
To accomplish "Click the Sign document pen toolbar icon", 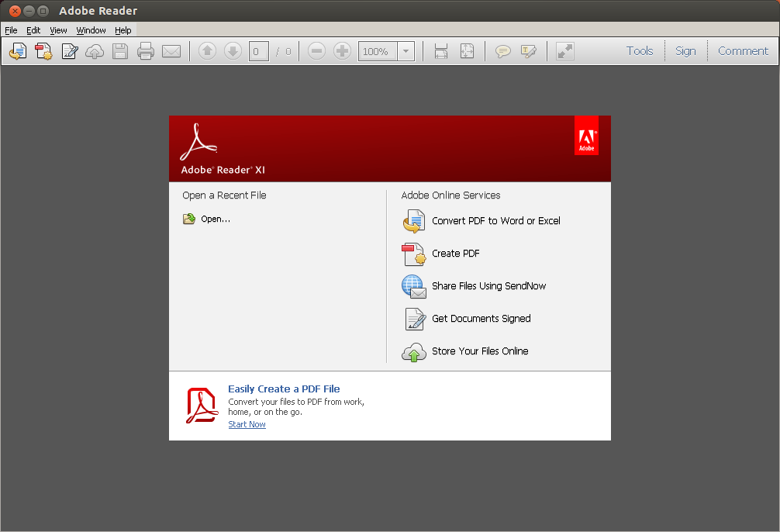I will (x=70, y=51).
